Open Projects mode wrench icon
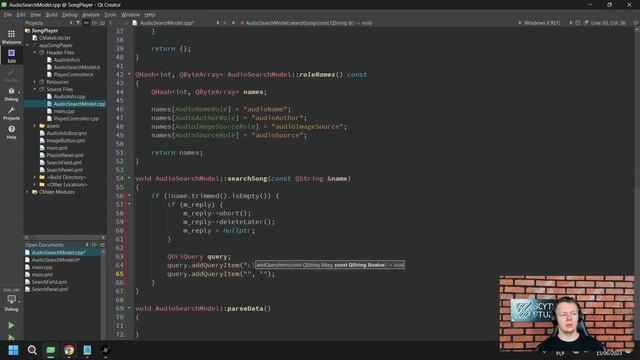This screenshot has height=360, width=640. 11,113
